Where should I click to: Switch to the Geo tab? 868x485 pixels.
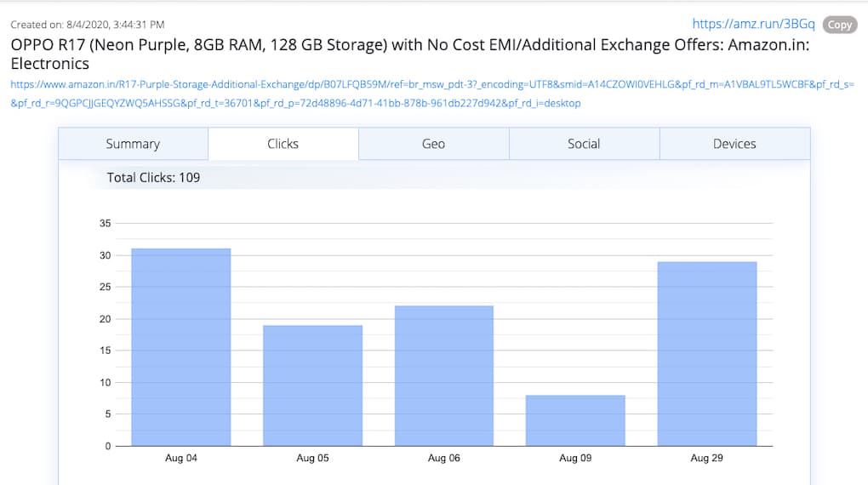(x=433, y=144)
